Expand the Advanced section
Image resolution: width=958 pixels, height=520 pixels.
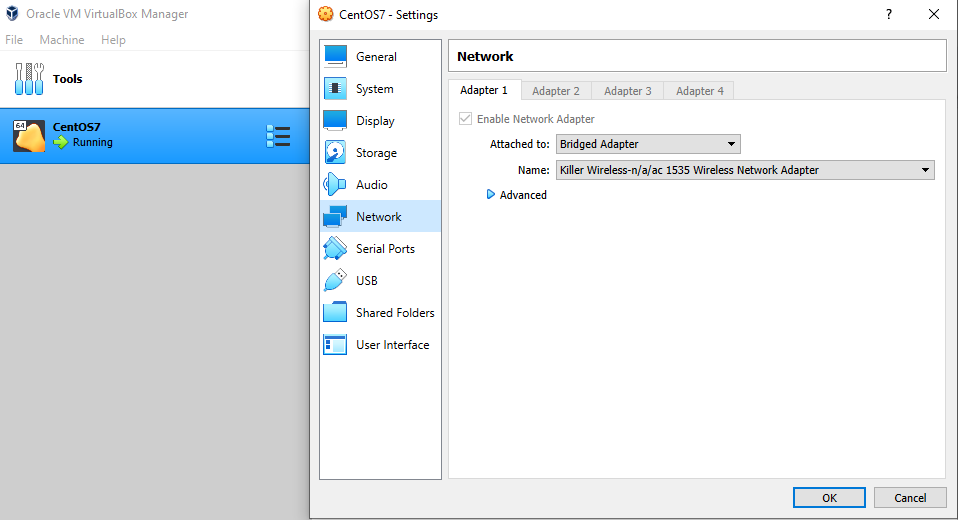point(517,195)
